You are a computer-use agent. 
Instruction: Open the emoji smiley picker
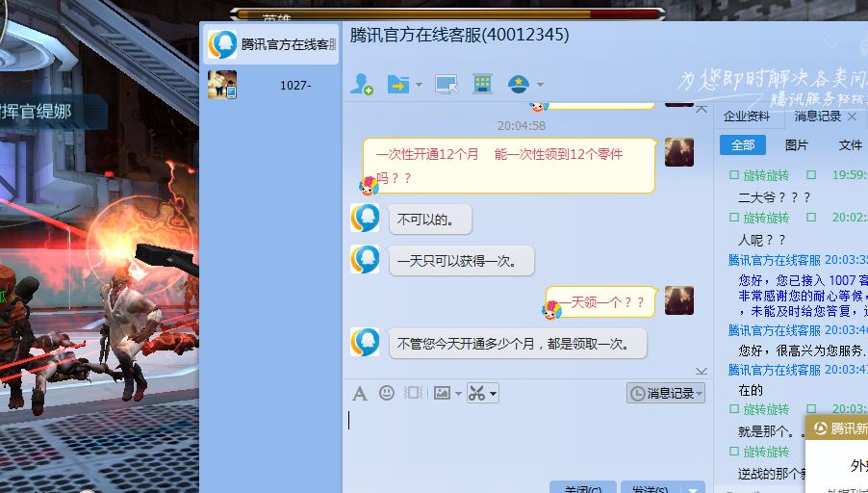click(x=387, y=393)
